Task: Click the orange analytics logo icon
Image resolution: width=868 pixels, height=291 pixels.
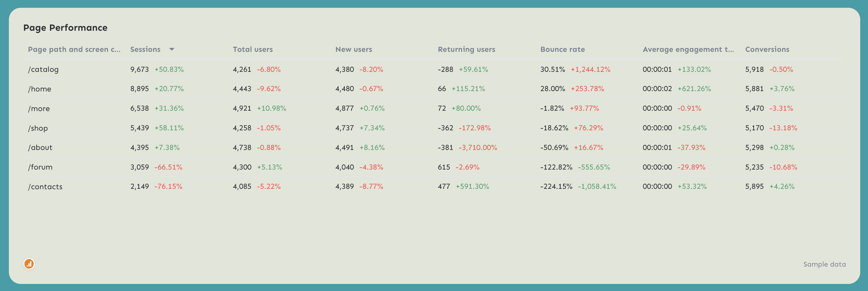Action: [x=29, y=264]
